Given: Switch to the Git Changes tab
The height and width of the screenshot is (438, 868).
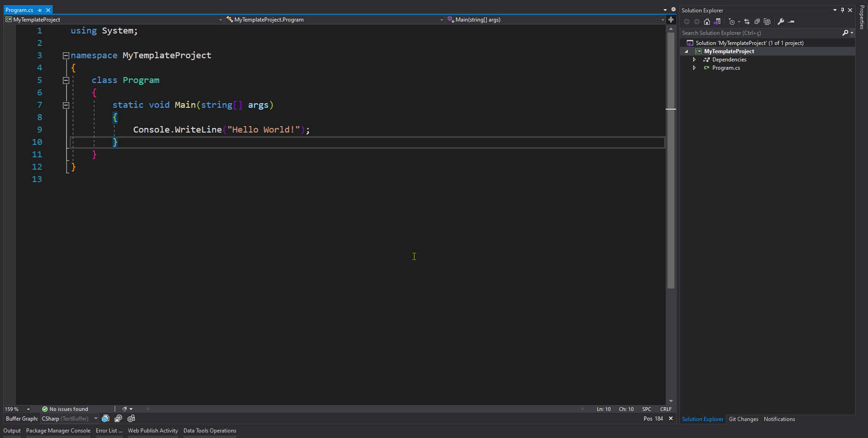Looking at the screenshot, I should click(743, 419).
